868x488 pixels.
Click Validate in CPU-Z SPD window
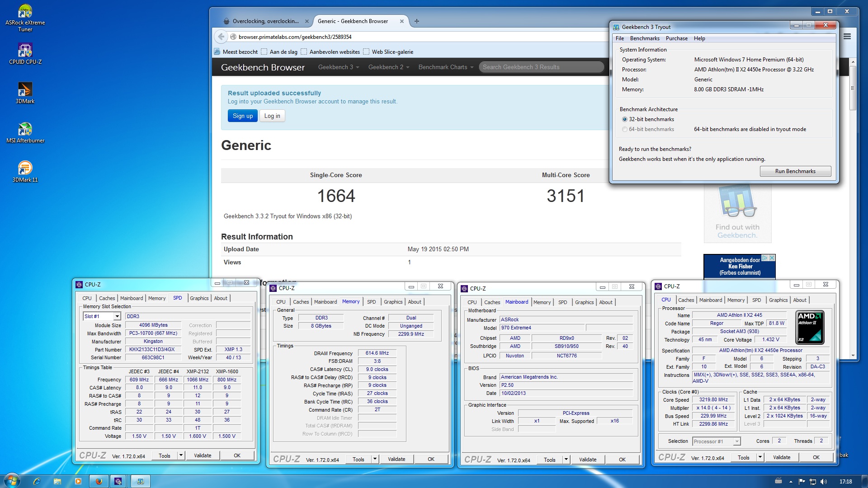pos(203,455)
